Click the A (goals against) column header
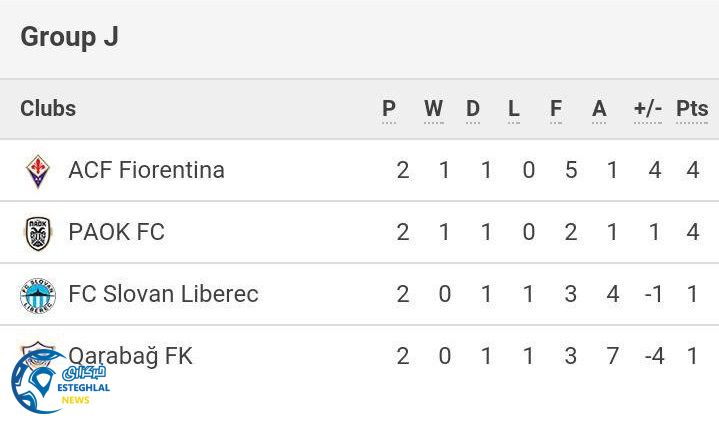This screenshot has height=432, width=719. (x=599, y=109)
